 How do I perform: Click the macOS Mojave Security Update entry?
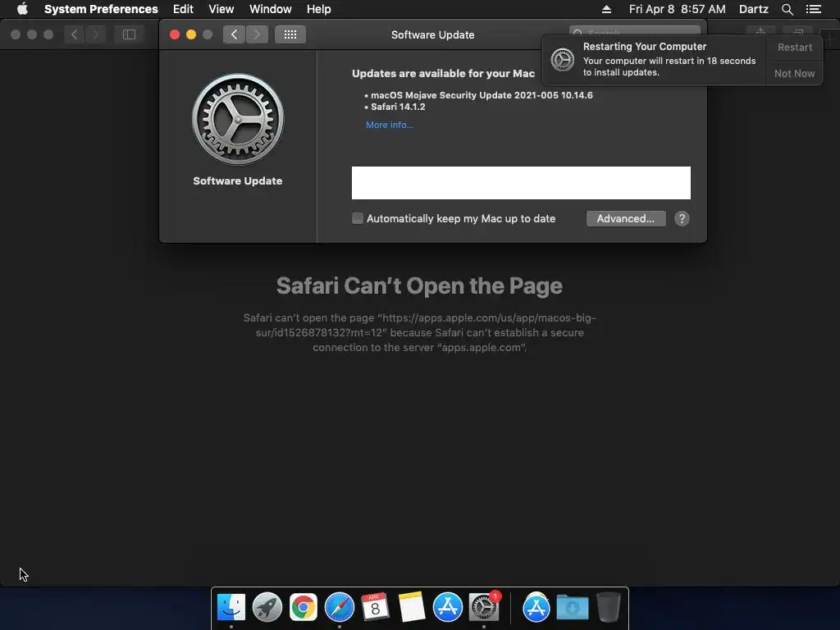pos(482,95)
